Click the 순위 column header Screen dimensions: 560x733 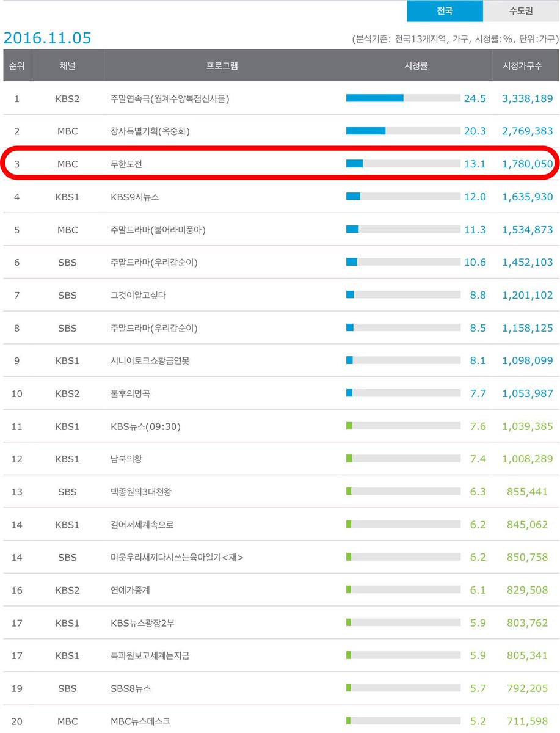click(16, 66)
